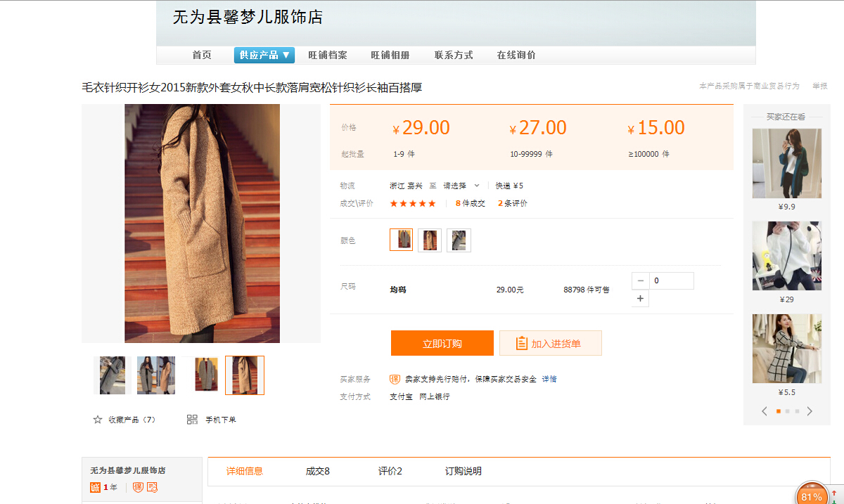Click next arrow in recommended products carousel

click(810, 411)
